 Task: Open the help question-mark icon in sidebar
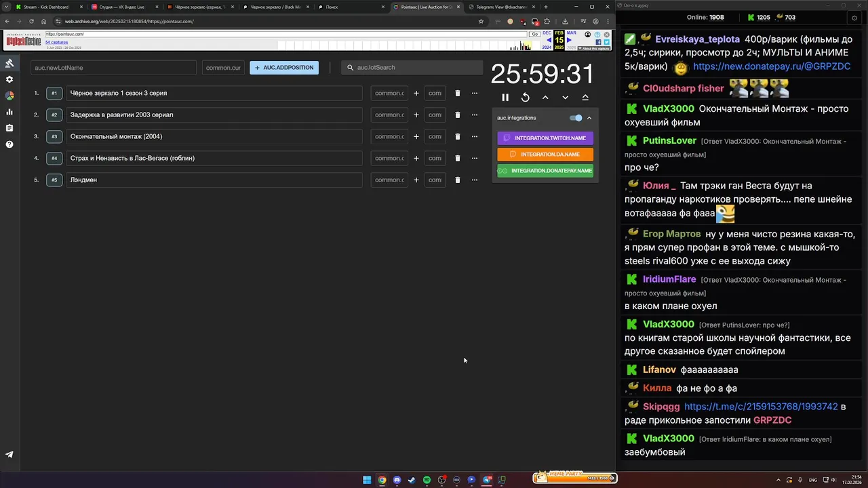tap(9, 144)
